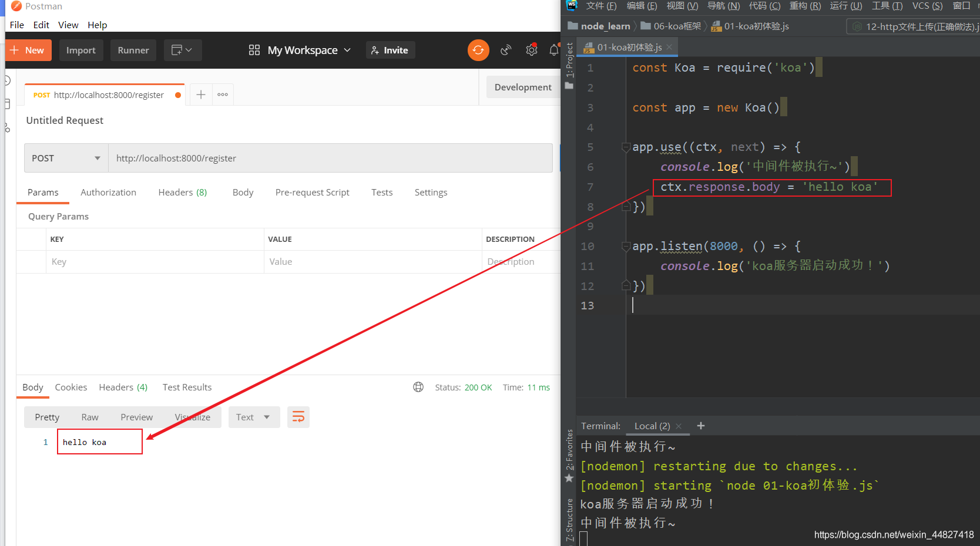Open the tab options three-dot menu
980x546 pixels.
tap(223, 95)
